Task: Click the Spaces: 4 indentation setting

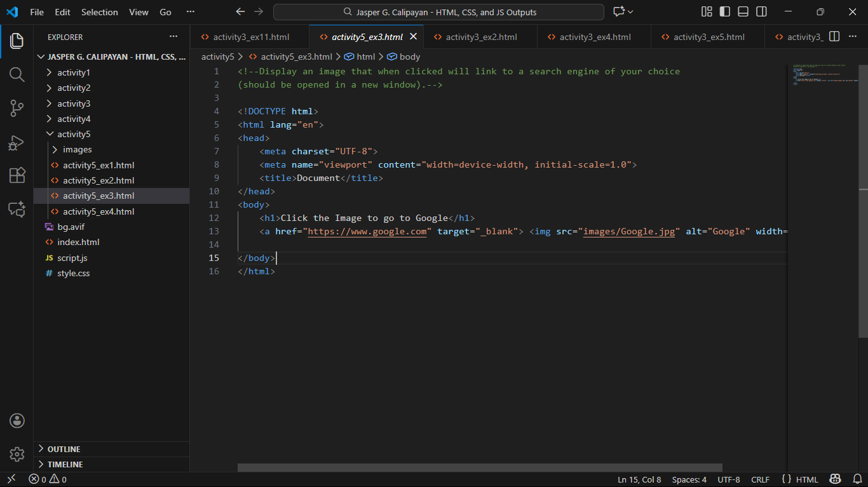Action: click(x=689, y=479)
